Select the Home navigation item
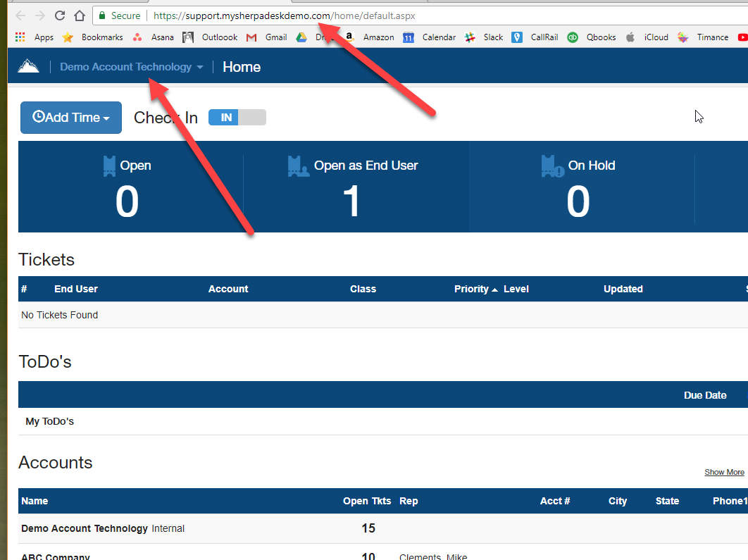 [x=242, y=66]
